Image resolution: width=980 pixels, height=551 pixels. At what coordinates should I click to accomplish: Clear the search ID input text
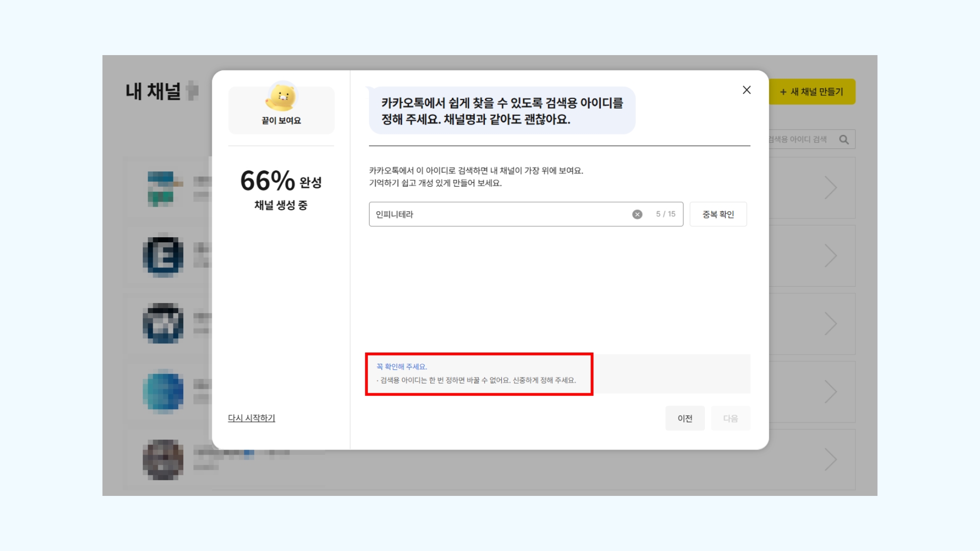[x=637, y=214]
